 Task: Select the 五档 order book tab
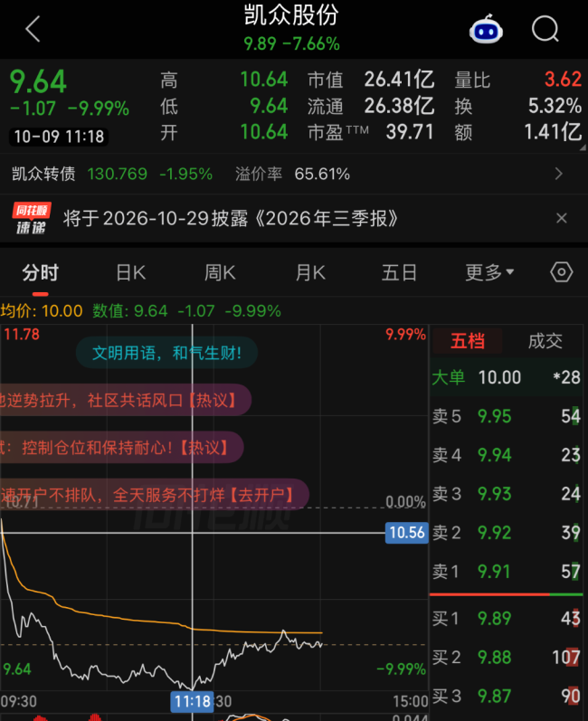click(467, 341)
